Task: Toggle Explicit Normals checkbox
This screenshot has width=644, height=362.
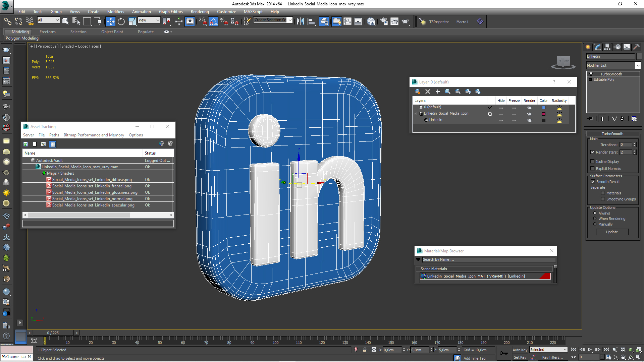Action: (x=593, y=169)
